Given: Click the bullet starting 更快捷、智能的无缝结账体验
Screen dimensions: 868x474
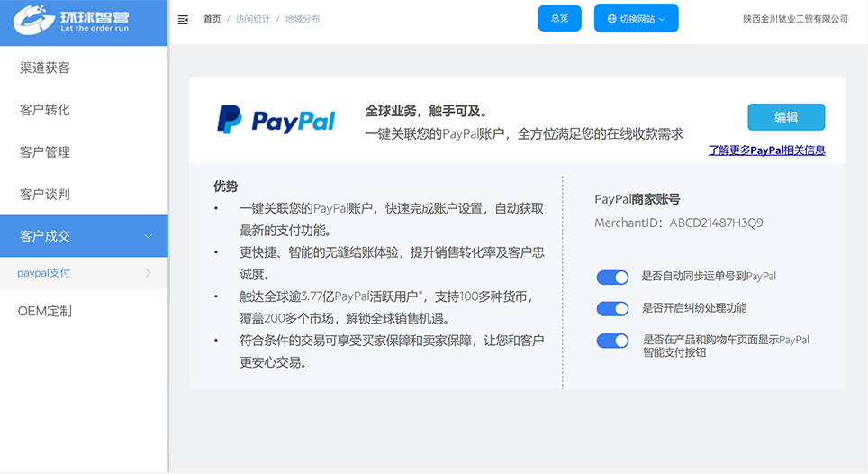Looking at the screenshot, I should (392, 263).
